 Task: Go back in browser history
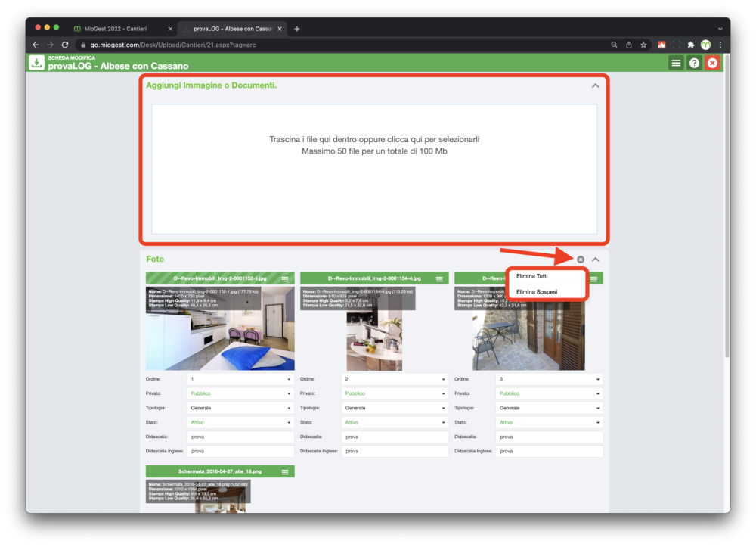coord(36,45)
